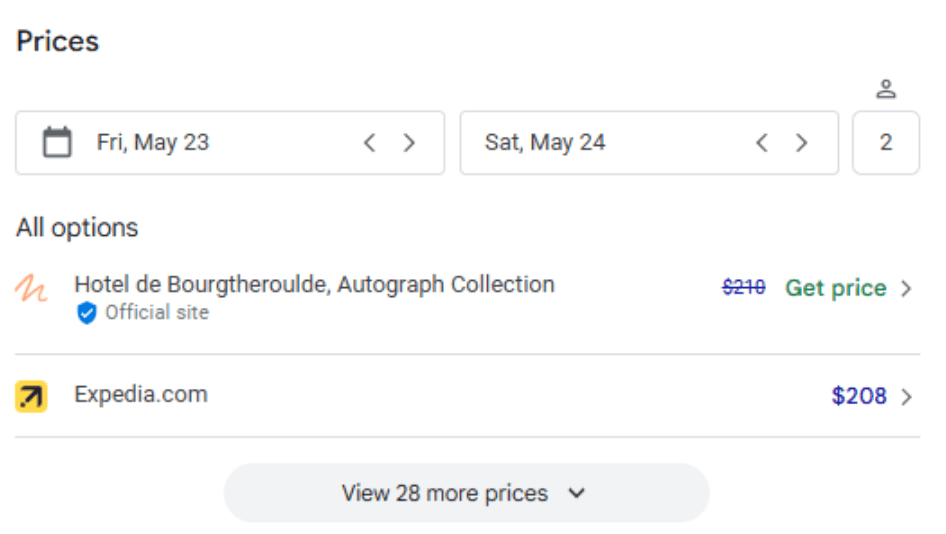Screen dimensions: 946x534
Task: Advance check-in date past Fri, May 23
Action: point(409,143)
